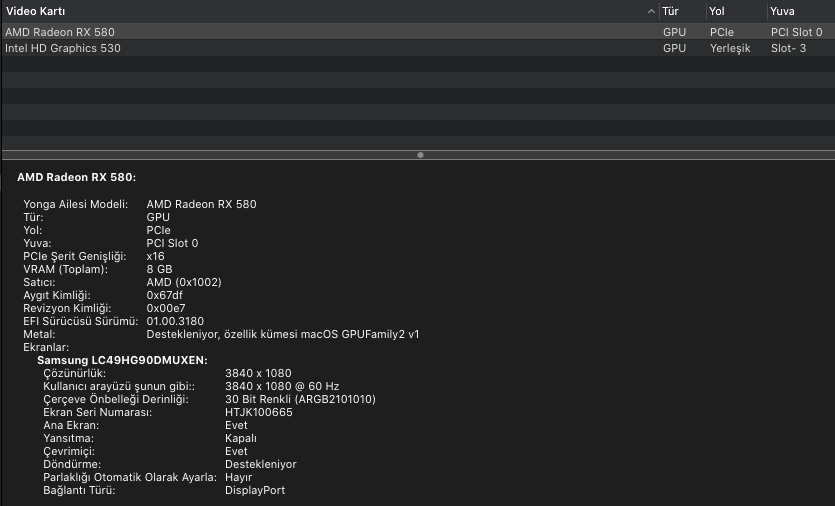Screen dimensions: 835x506
Task: Click the 30 Bit Renkli framebuffer depth value
Action: 300,399
